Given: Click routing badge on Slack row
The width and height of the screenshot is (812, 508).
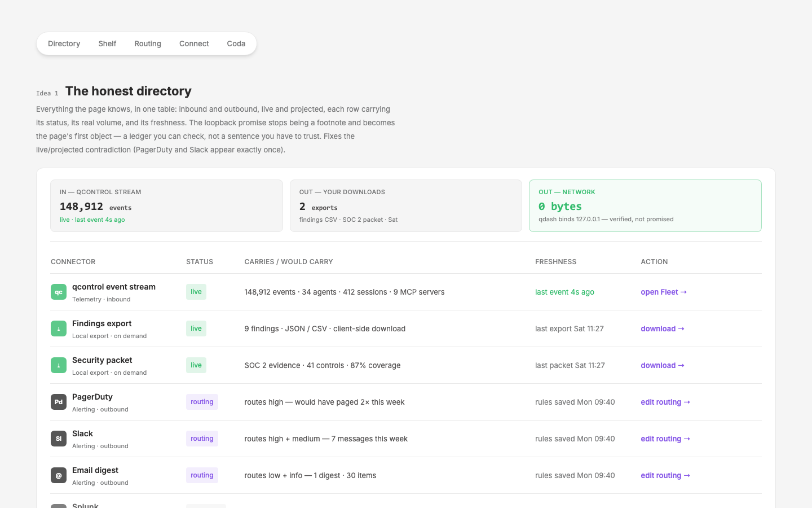Looking at the screenshot, I should (x=202, y=439).
